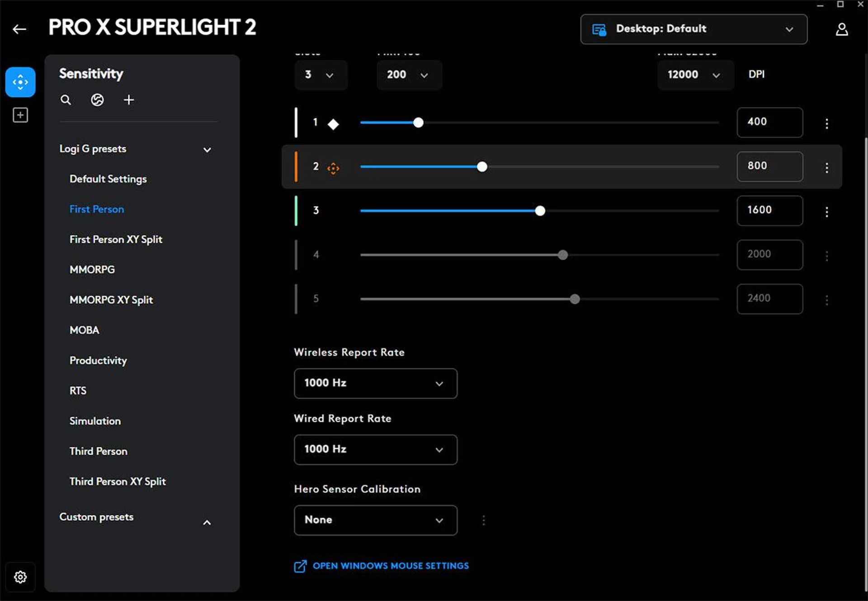868x601 pixels.
Task: Open options menu for DPI slot 1
Action: [826, 123]
